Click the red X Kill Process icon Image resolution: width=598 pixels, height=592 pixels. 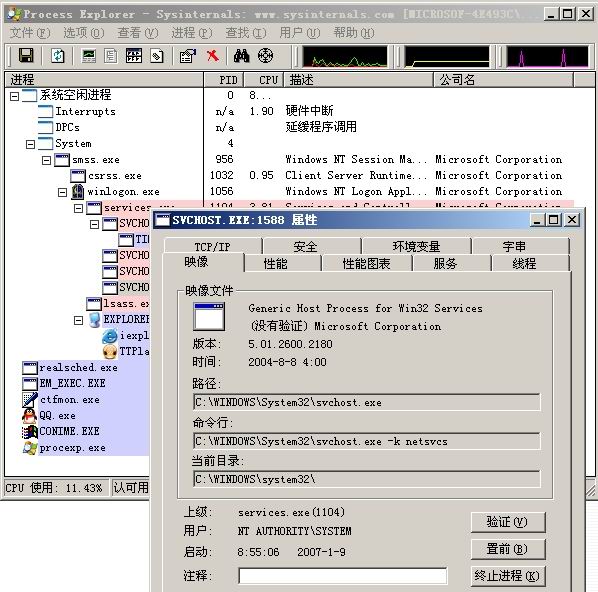213,56
